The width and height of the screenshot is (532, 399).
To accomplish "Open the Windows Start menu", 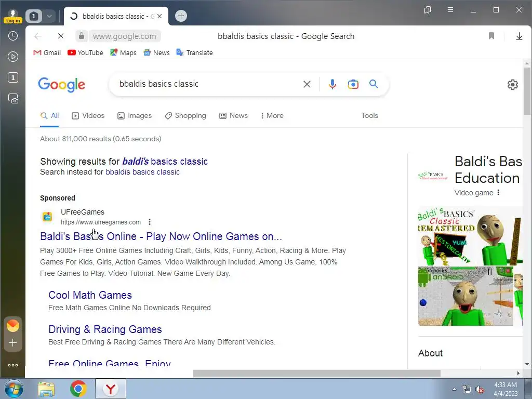I will [14, 389].
